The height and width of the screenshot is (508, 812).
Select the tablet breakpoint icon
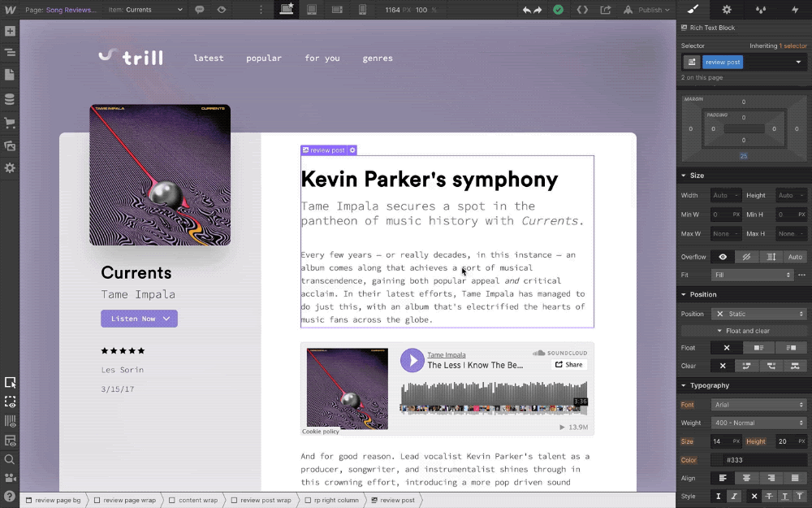tap(312, 9)
